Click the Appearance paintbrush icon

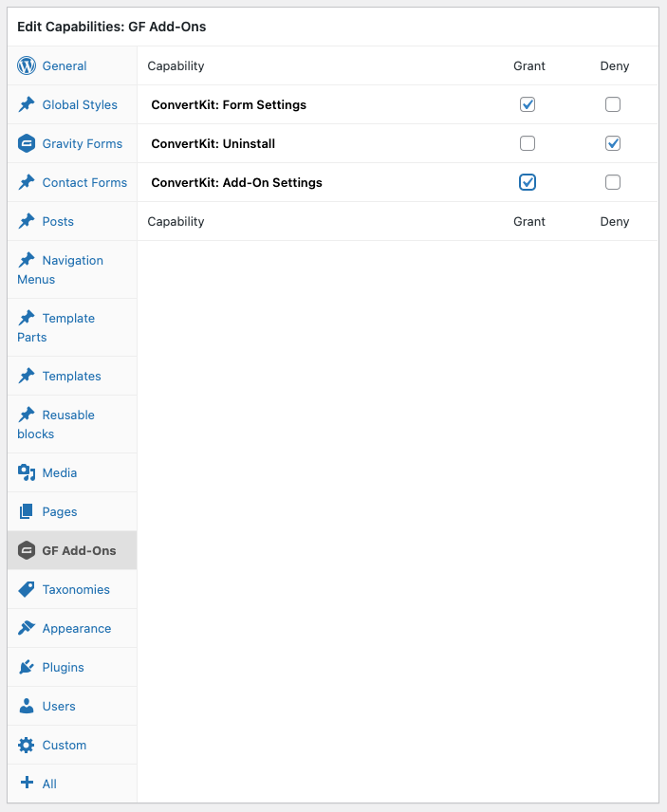click(27, 628)
